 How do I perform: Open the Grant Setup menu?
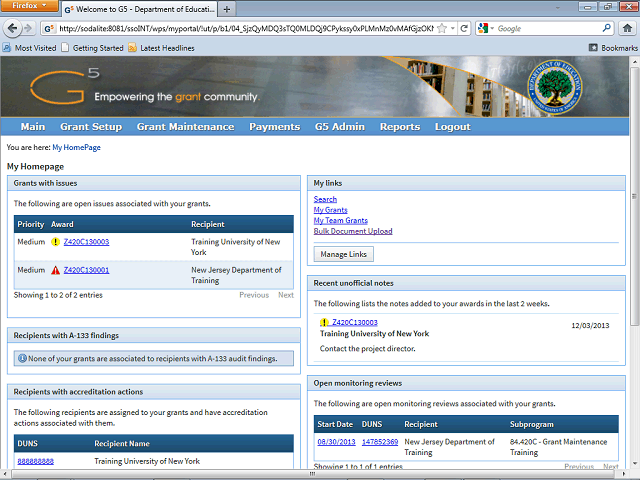point(91,127)
